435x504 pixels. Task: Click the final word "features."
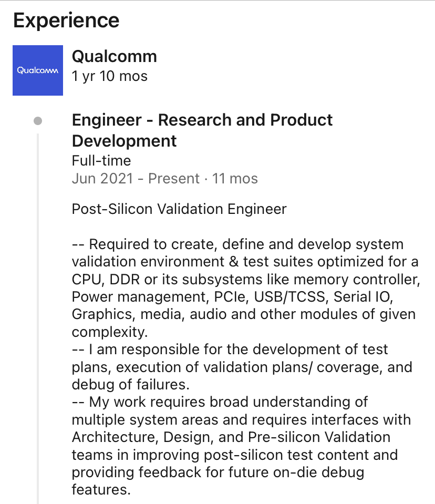[101, 490]
